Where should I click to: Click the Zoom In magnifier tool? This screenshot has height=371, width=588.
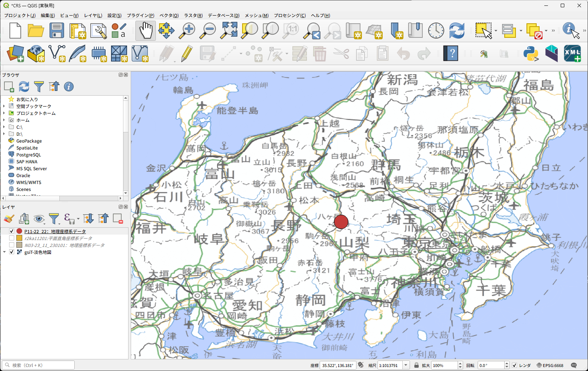pos(187,30)
